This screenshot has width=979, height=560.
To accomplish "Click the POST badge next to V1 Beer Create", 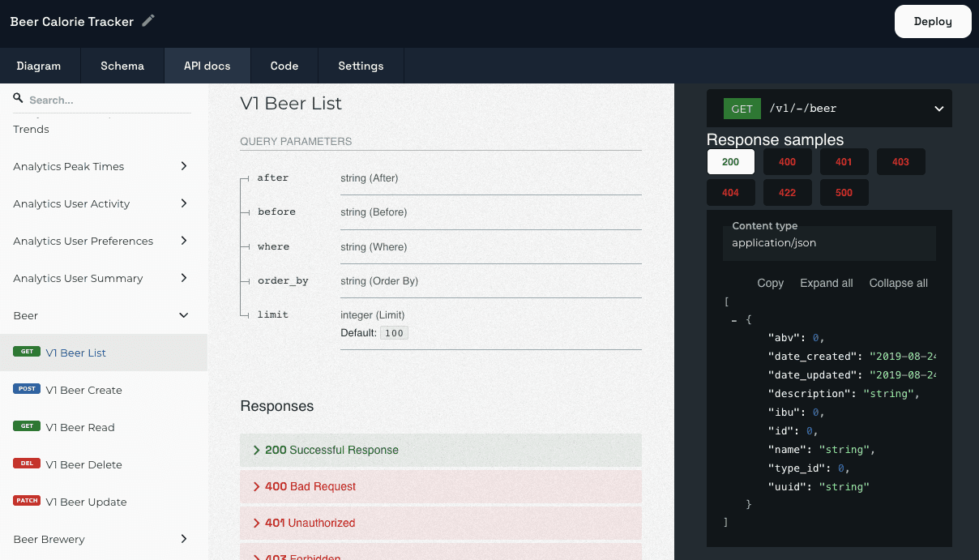I will pos(27,389).
